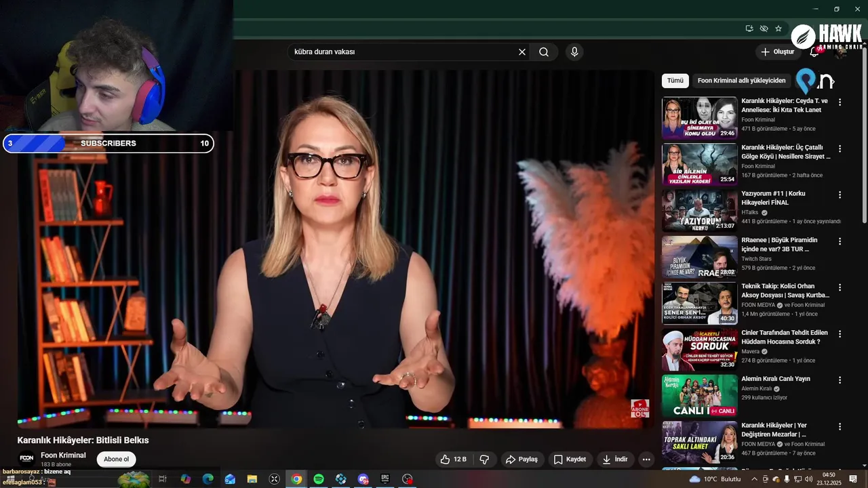Expand hidden system tray icons chevron

[754, 479]
